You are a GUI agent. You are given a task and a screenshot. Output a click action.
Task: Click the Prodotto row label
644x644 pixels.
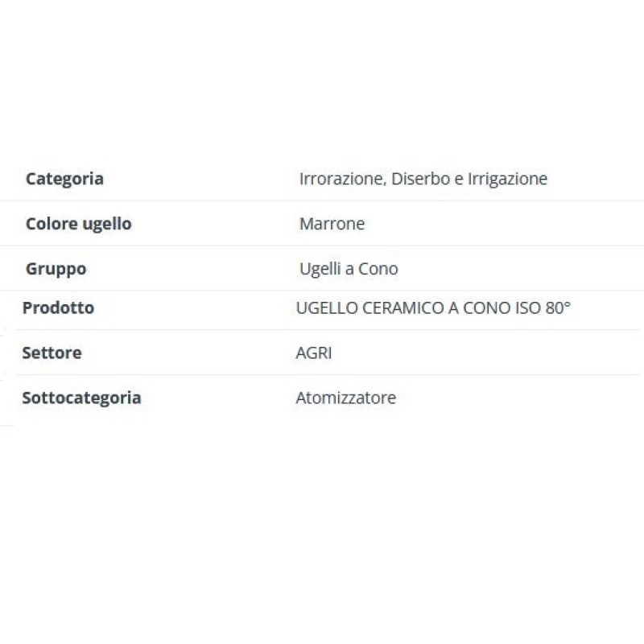pos(58,308)
